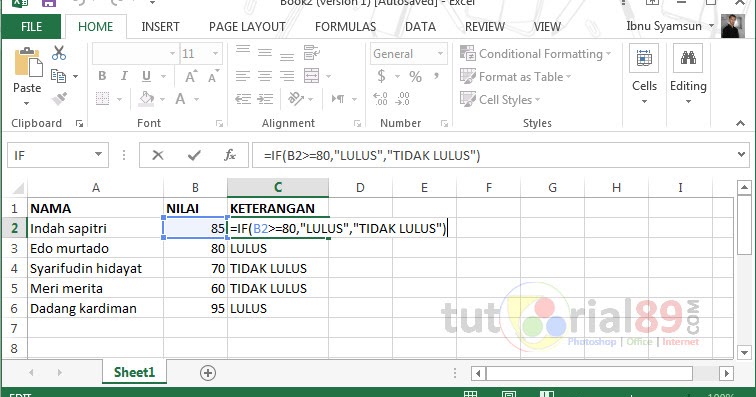Select column C header
Viewport: 756px width, 397px height.
(x=278, y=187)
